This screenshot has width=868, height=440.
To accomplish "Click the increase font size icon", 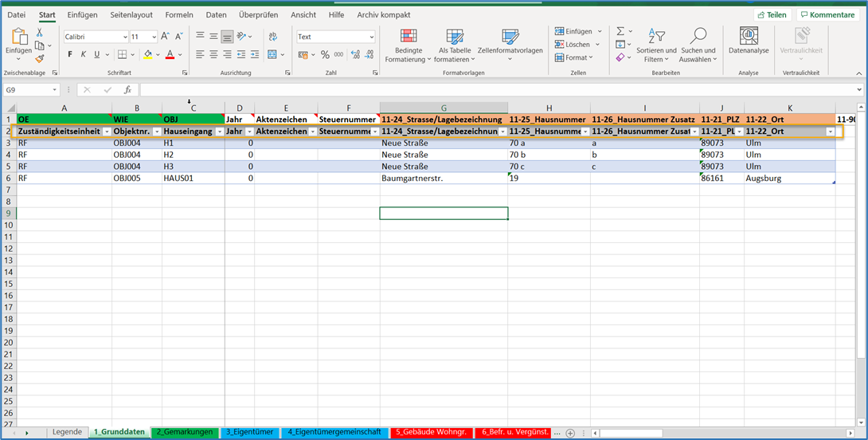I will point(166,37).
